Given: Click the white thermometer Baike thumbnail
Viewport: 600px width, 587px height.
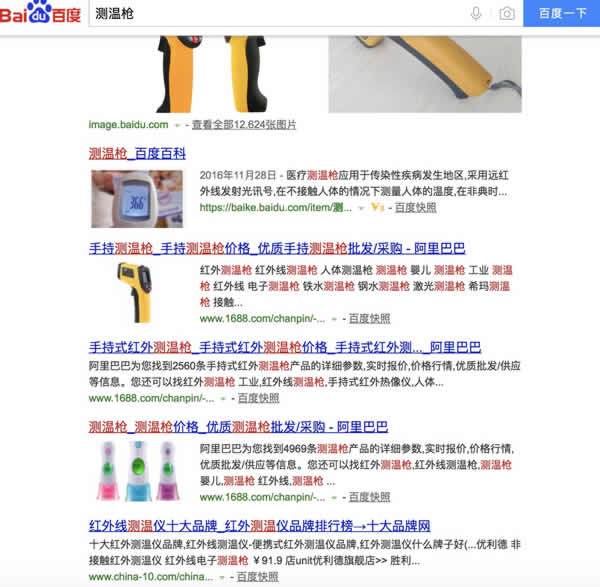Looking at the screenshot, I should point(137,199).
